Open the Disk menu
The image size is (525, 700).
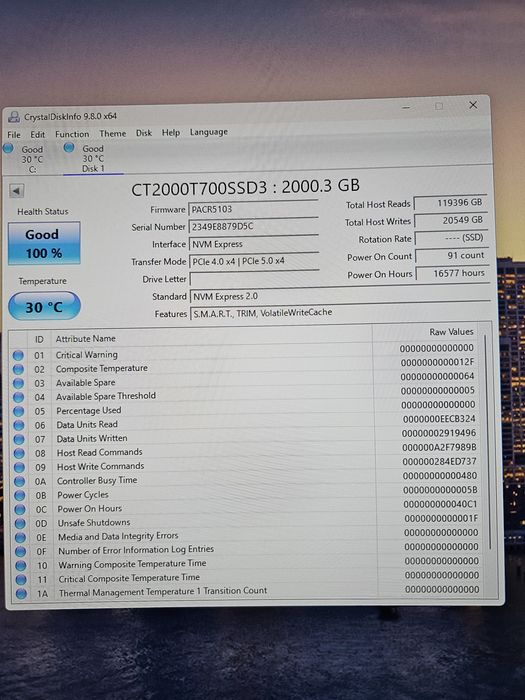coord(144,133)
